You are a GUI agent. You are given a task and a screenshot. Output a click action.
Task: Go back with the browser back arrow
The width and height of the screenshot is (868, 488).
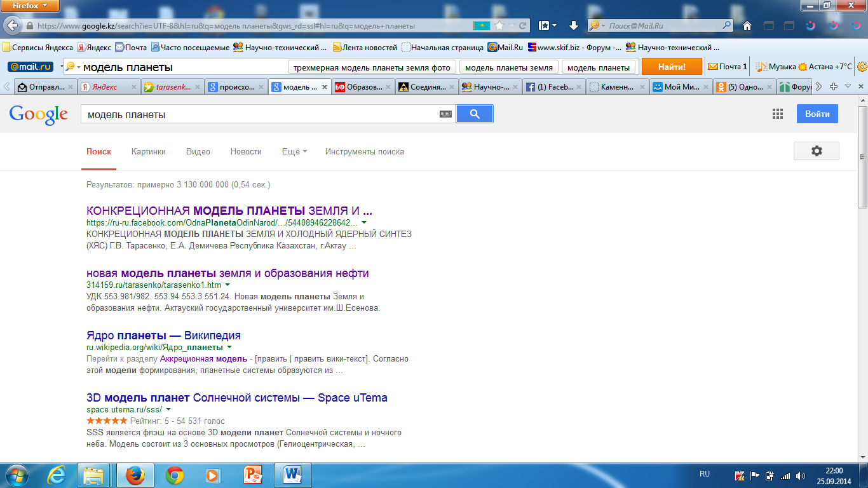point(12,26)
